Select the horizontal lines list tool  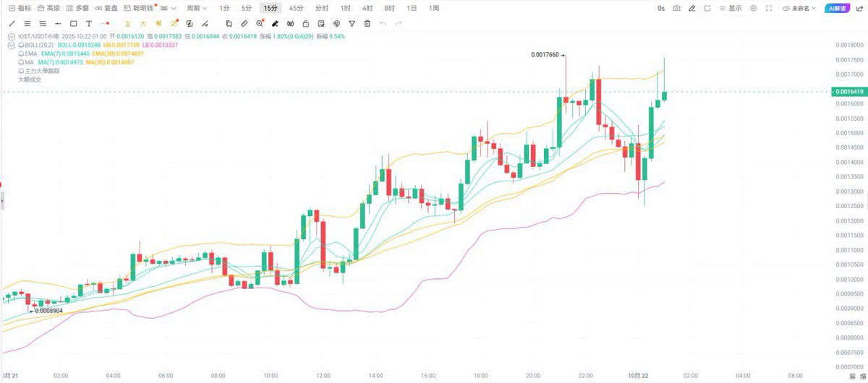click(43, 24)
